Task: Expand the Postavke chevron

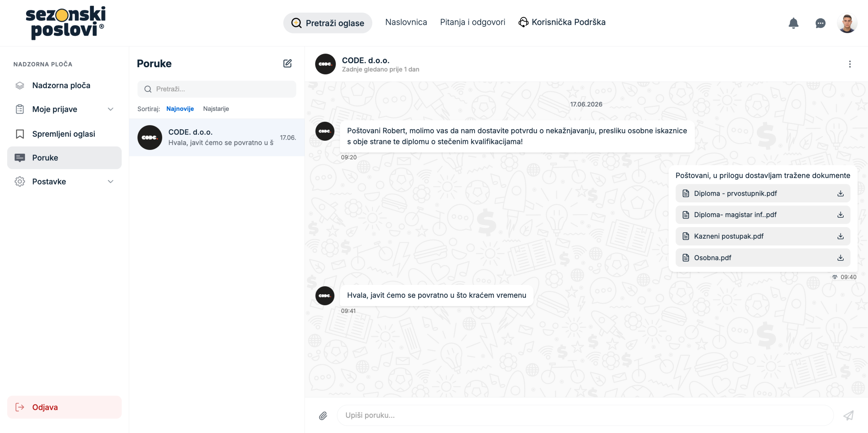Action: click(111, 182)
